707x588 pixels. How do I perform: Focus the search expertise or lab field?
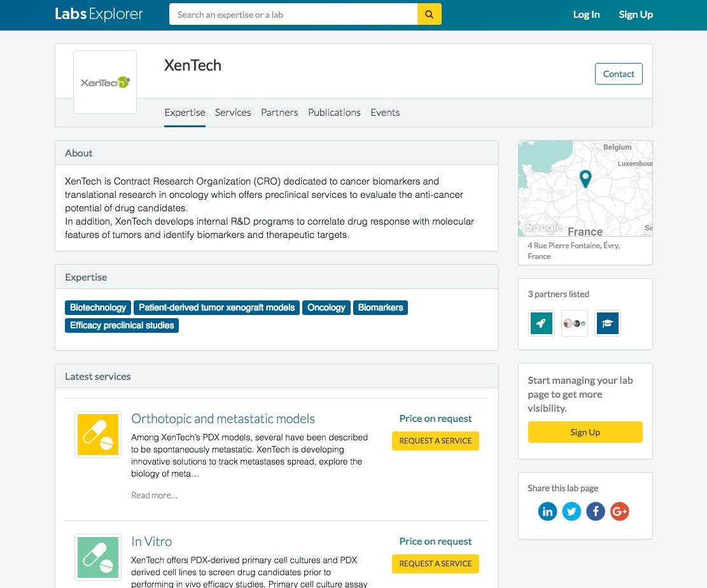tap(293, 15)
